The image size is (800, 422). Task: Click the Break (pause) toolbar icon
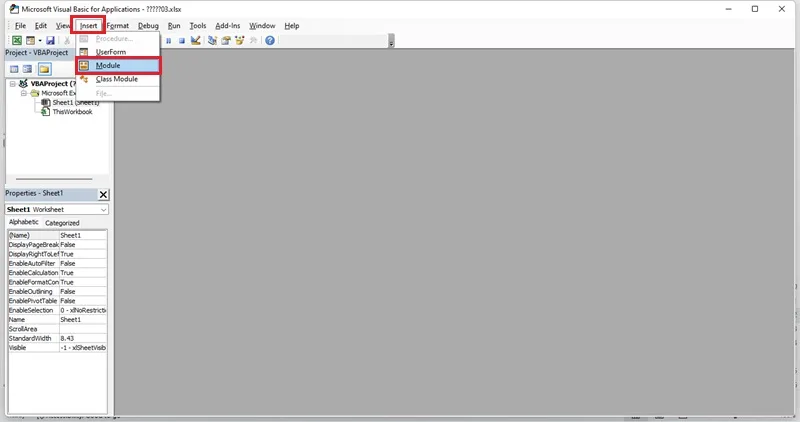(x=168, y=41)
